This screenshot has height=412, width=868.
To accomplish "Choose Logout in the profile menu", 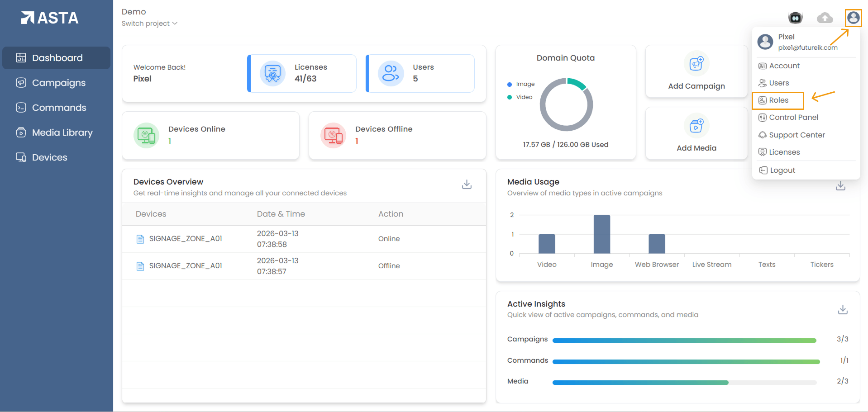I will coord(782,170).
